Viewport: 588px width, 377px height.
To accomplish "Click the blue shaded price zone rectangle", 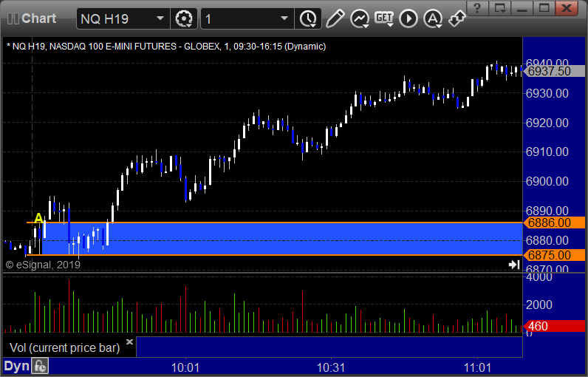I will (x=281, y=239).
